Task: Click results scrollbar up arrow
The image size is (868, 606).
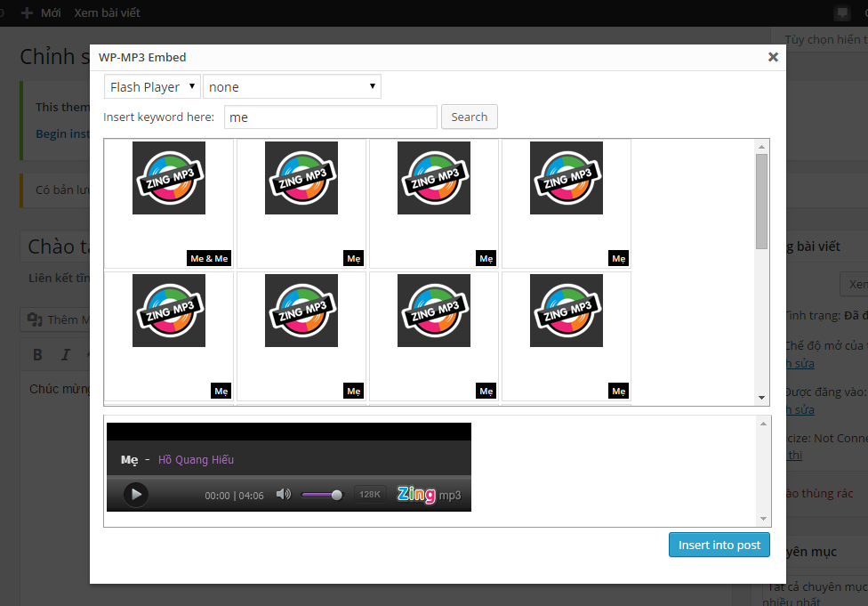Action: (x=761, y=147)
